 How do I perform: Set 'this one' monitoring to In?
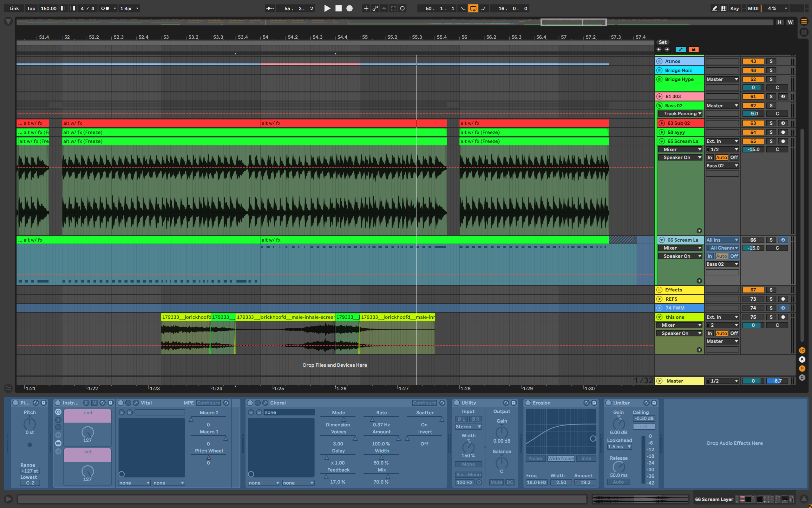coord(710,333)
